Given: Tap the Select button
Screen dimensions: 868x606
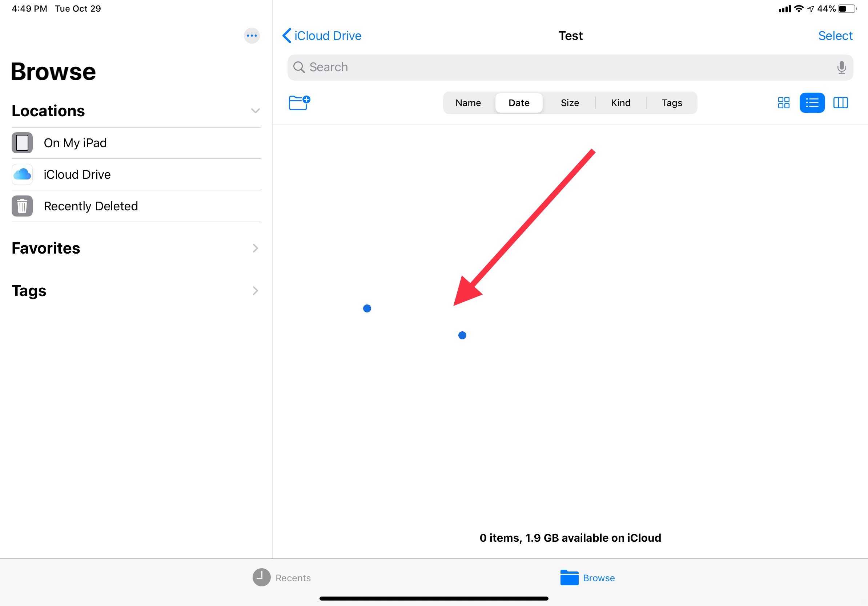Looking at the screenshot, I should (x=835, y=36).
